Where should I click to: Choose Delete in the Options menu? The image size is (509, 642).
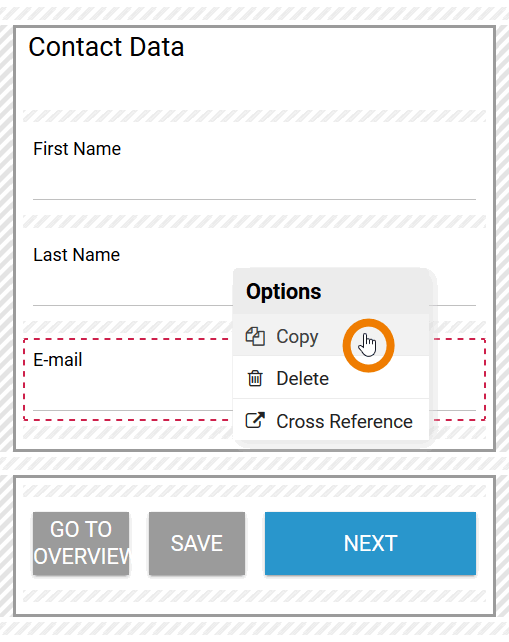331,378
